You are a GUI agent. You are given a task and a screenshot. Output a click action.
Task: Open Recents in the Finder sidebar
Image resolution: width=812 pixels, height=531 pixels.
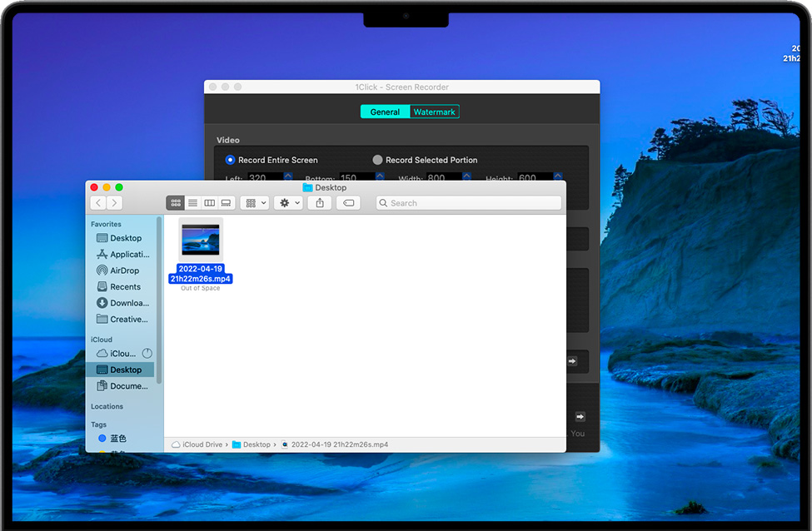(125, 286)
